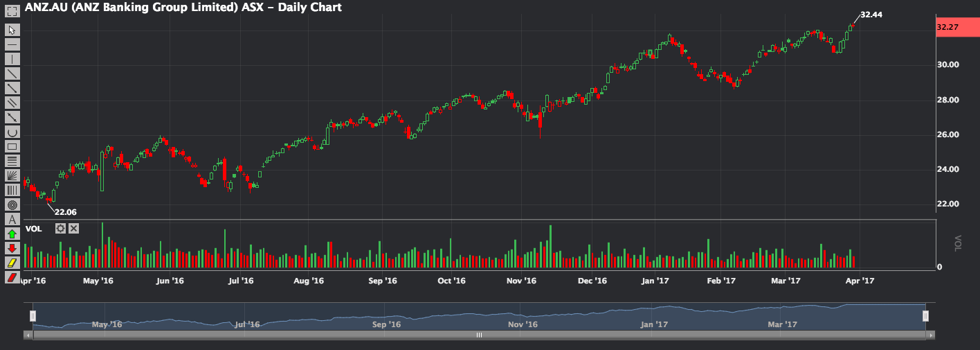The width and height of the screenshot is (980, 350).
Task: Click the Apr '17 date axis label
Action: click(861, 281)
